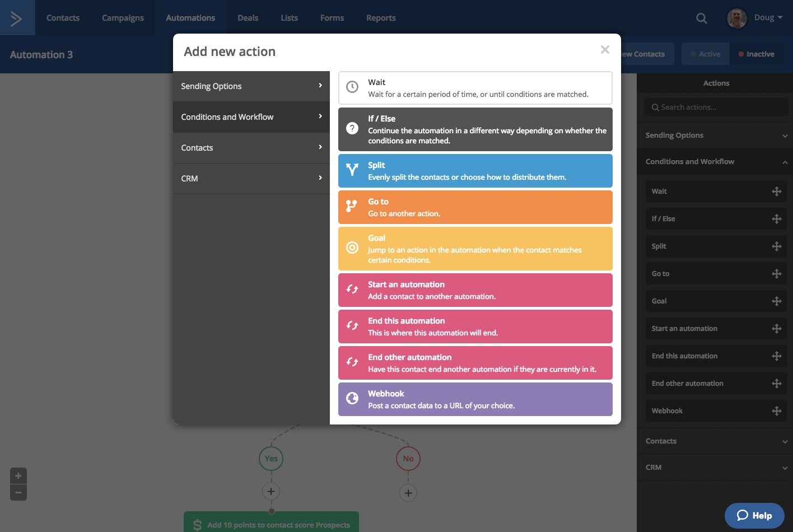Open the Sending Options category in the dialog
Screen dimensions: 793x532
(251, 86)
